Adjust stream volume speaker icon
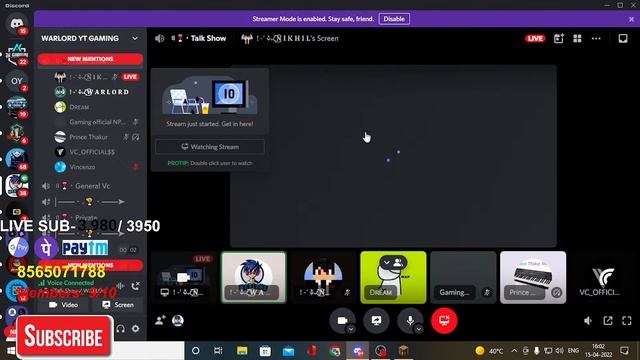This screenshot has width=640, height=360. pyautogui.click(x=588, y=321)
